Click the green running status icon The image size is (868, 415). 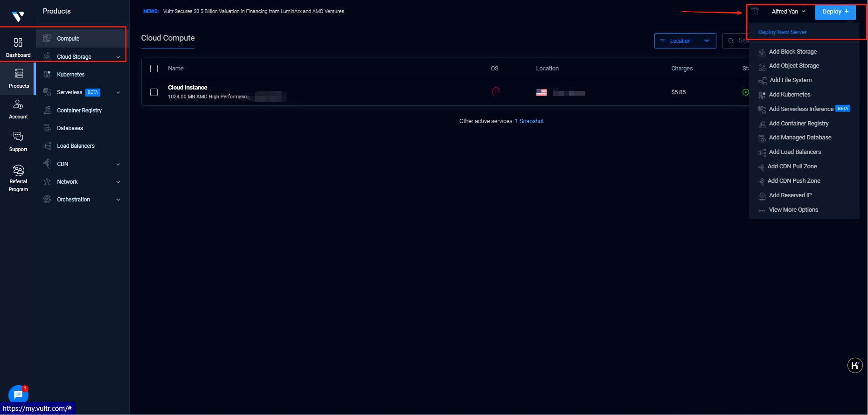pyautogui.click(x=745, y=92)
